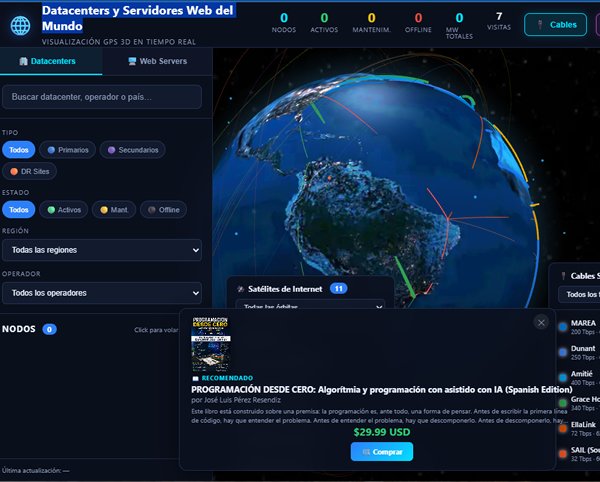Select the Amitié cable entry
This screenshot has width=600, height=482.
(x=579, y=378)
